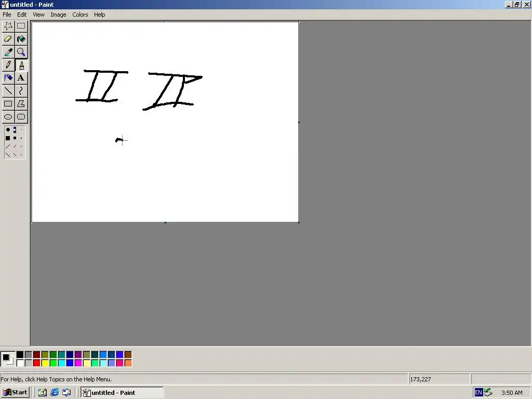Choose the medium round brush shape
Viewport: 532px width, 399px height.
15,129
